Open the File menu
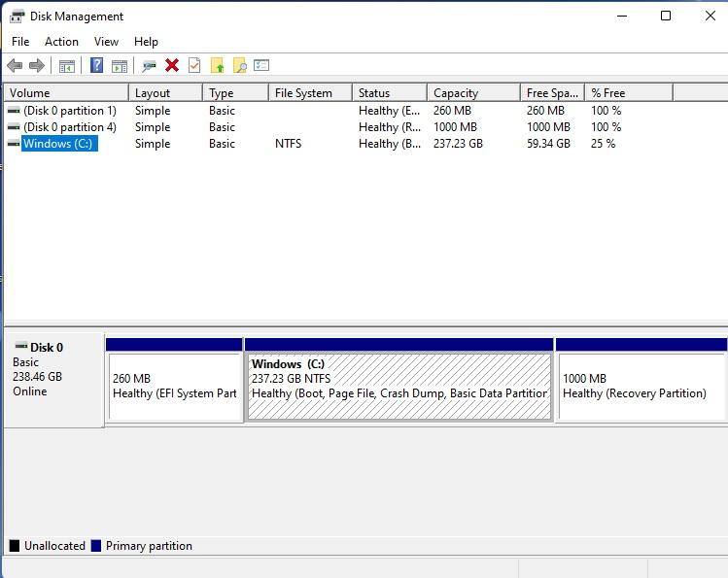728x578 pixels. click(x=20, y=42)
